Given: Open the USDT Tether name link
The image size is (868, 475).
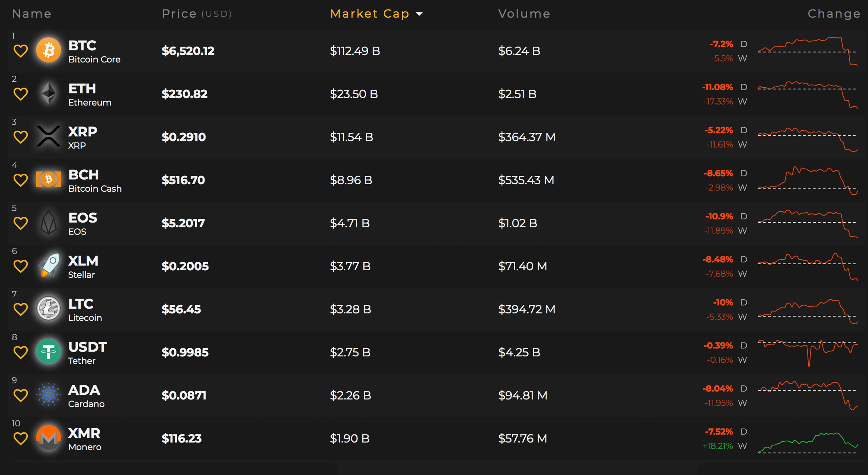Looking at the screenshot, I should tap(87, 353).
